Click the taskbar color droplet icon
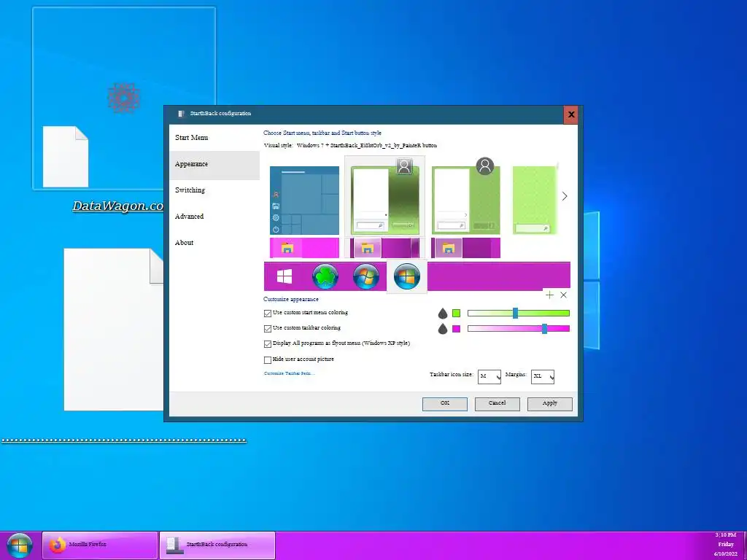 pos(443,329)
